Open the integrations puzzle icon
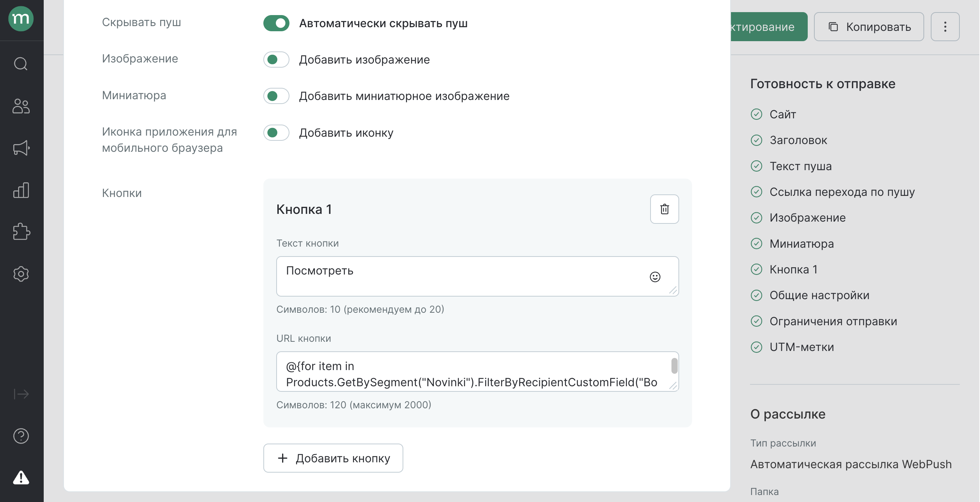This screenshot has width=980, height=502. 21,232
